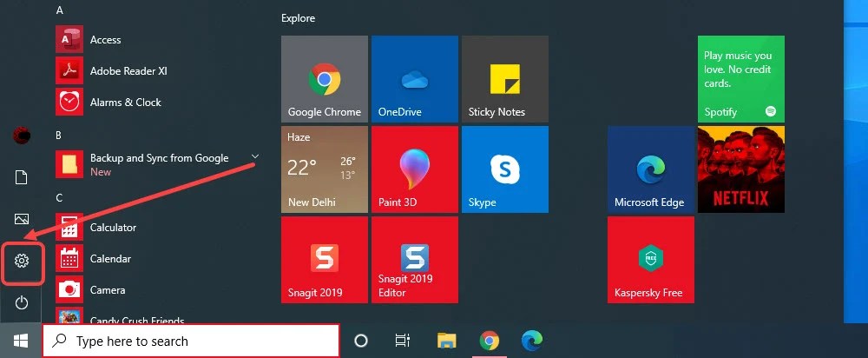
Task: Open Task View from the taskbar
Action: click(403, 341)
